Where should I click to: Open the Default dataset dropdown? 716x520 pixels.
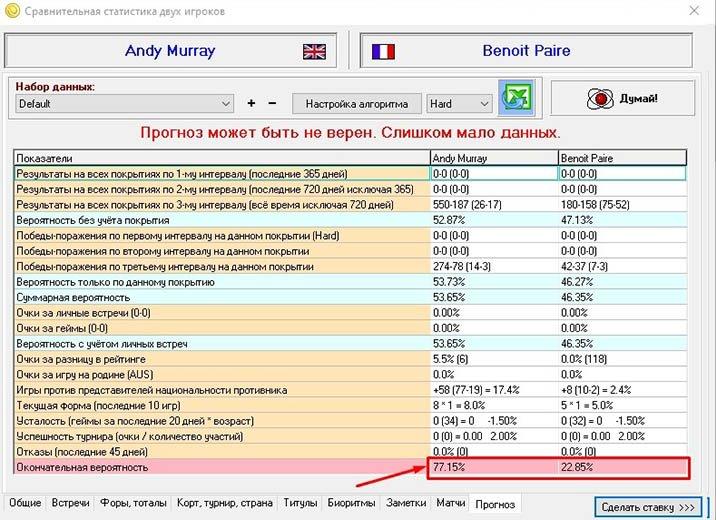(x=224, y=103)
